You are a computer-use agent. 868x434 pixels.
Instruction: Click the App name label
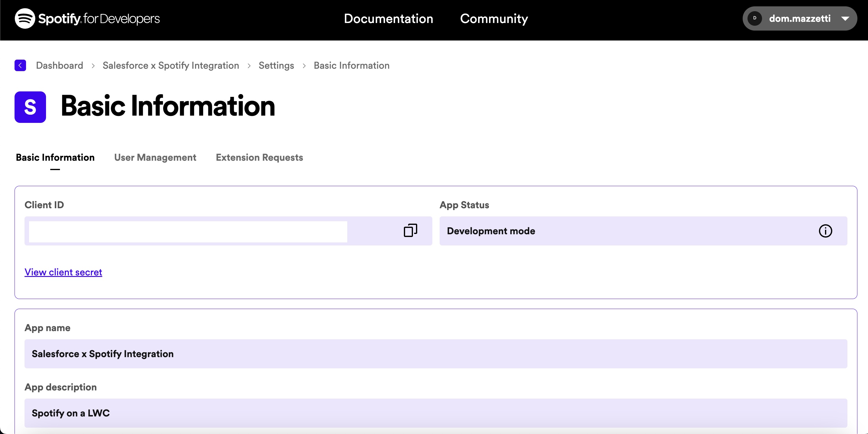point(48,328)
